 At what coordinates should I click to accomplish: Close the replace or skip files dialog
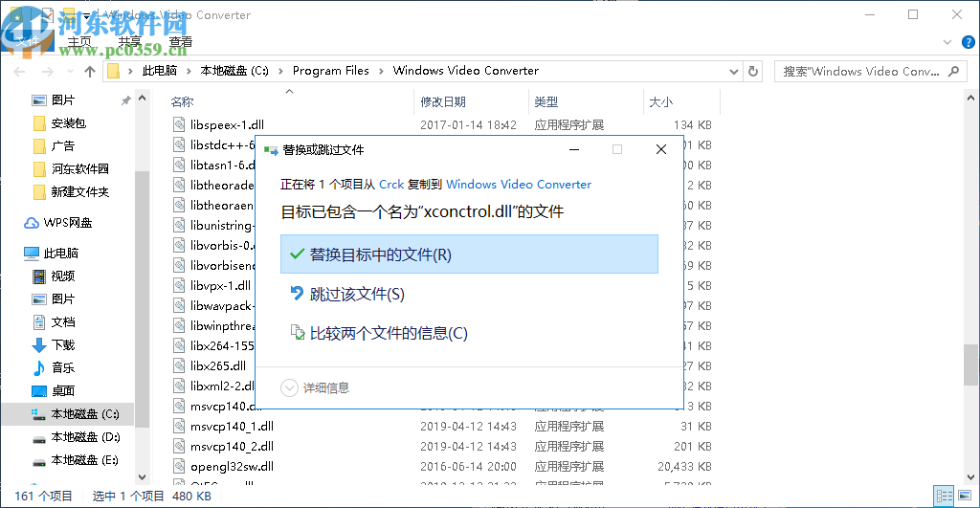point(661,149)
